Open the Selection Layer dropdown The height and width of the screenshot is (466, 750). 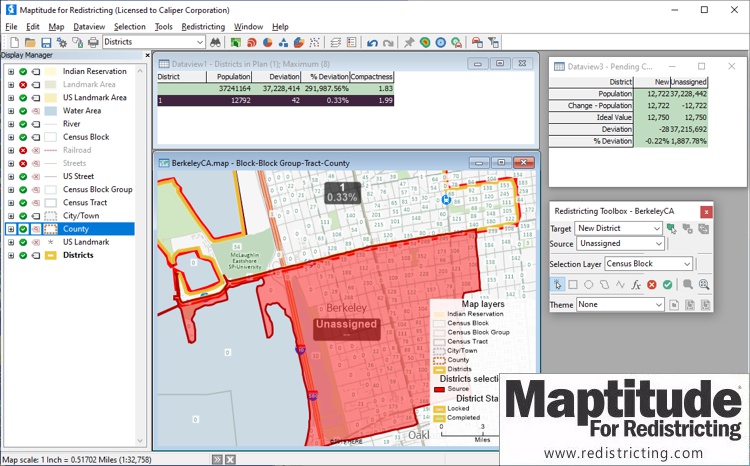tap(686, 264)
